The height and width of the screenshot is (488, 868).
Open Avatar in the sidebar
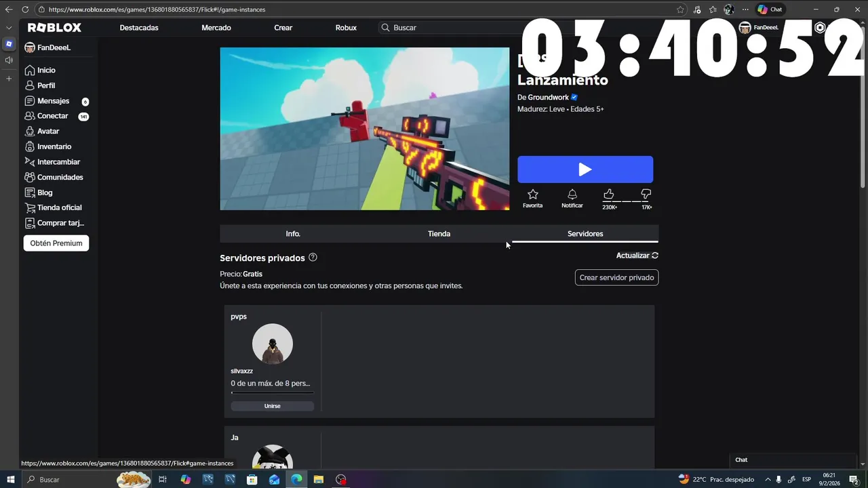pos(42,131)
